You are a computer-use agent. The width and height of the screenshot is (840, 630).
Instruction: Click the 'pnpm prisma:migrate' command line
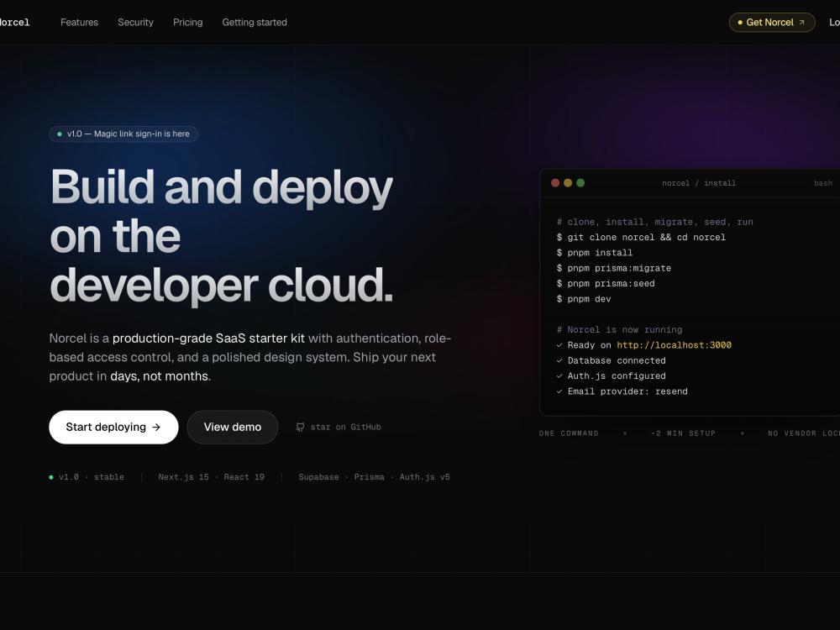coord(614,269)
